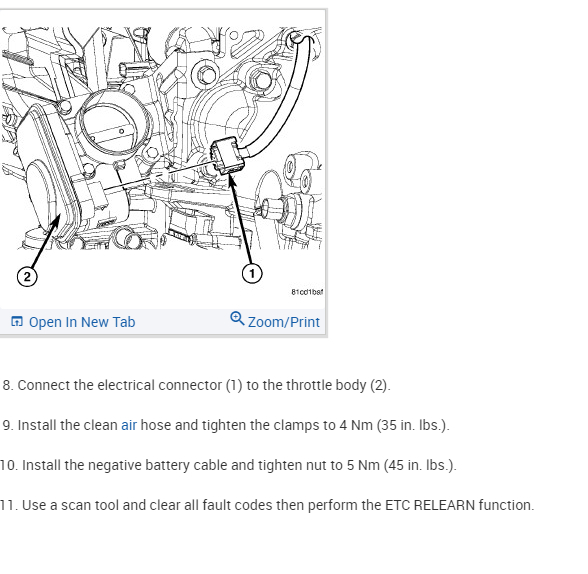Open the diagram via Open In New Tab text

(82, 322)
